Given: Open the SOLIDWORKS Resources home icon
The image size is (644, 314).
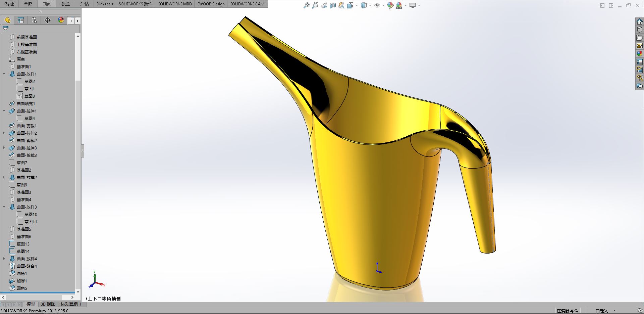Looking at the screenshot, I should [640, 21].
